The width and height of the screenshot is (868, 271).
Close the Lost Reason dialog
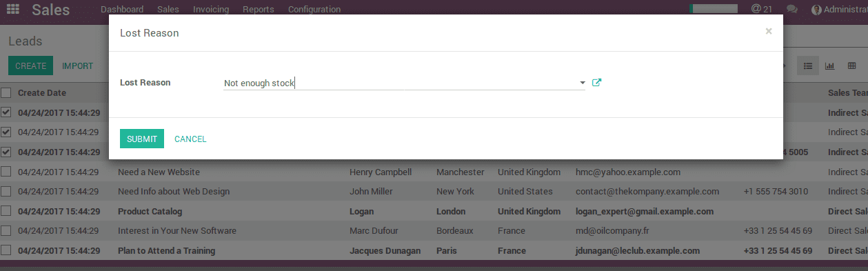(x=769, y=31)
